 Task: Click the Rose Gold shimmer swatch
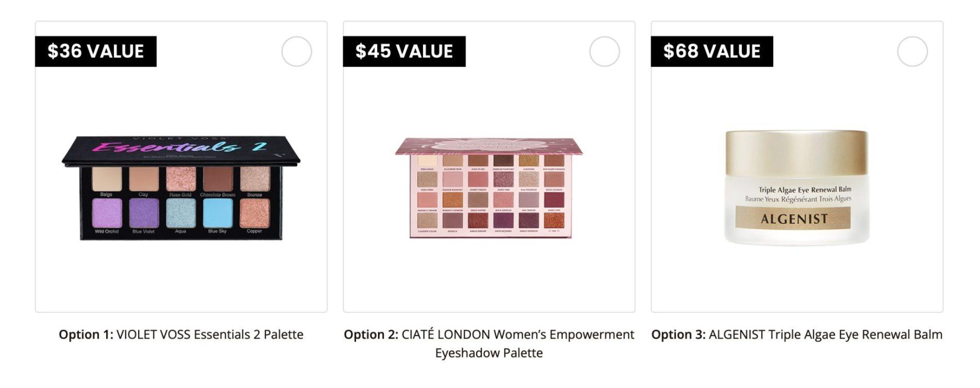point(181,179)
